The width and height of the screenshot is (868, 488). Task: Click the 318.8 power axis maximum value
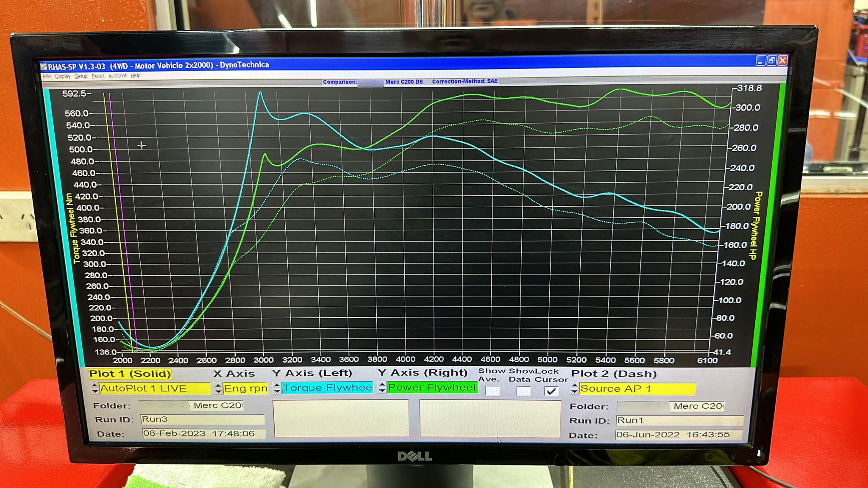[x=749, y=88]
